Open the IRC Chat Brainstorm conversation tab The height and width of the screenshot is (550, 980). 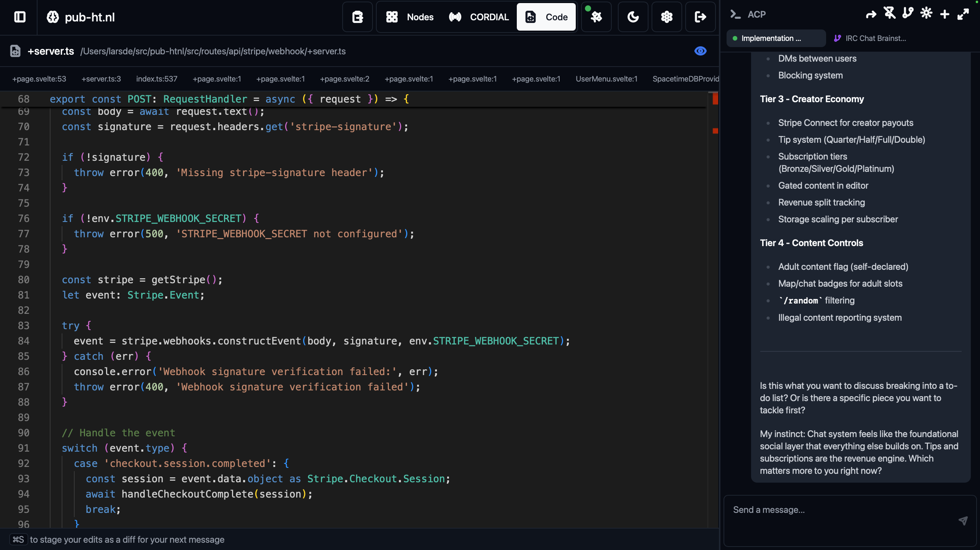875,38
